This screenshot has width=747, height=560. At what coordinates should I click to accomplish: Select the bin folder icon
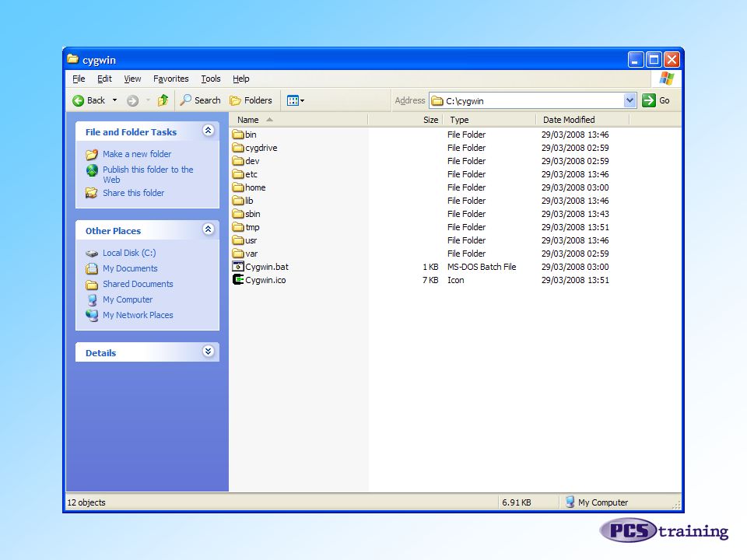[238, 135]
